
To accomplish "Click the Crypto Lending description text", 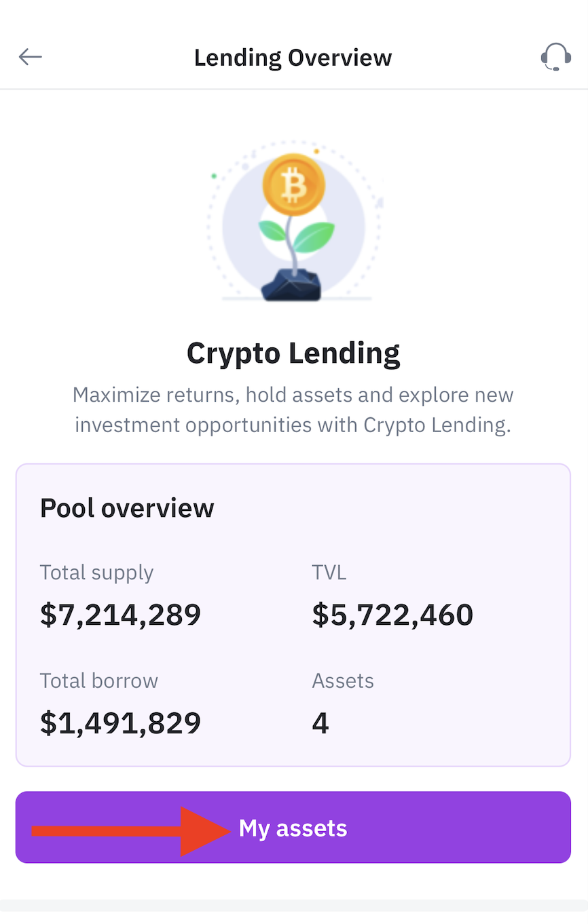I will pyautogui.click(x=293, y=410).
